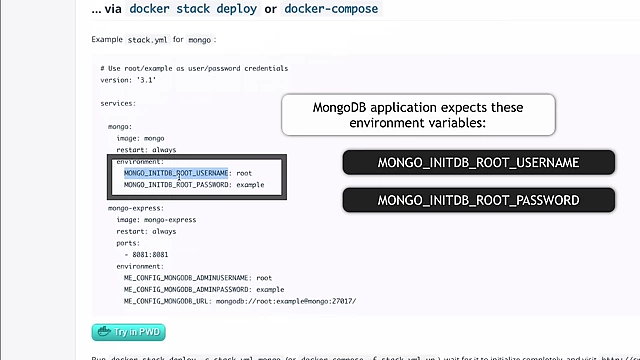Click the ME_CONFIG_MONGODB_ADMINUSERNAME: root line
The width and height of the screenshot is (640, 360).
point(198,278)
